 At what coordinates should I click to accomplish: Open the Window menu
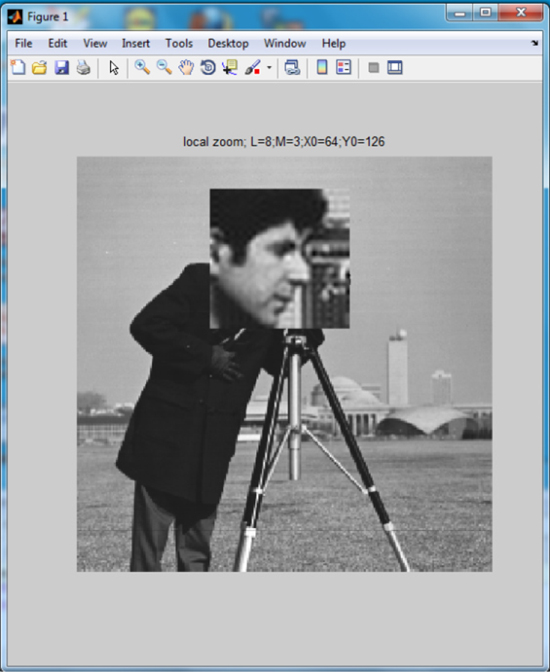[285, 43]
